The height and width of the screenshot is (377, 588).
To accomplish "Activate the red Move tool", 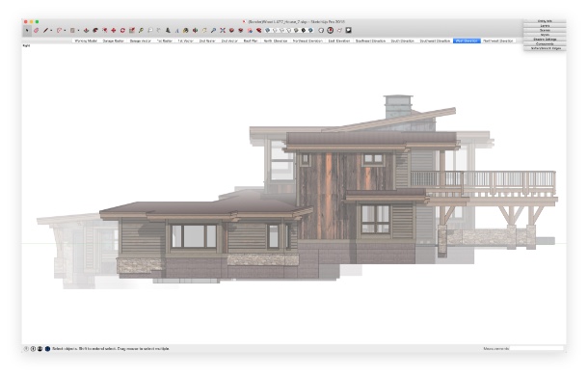I will pos(113,31).
